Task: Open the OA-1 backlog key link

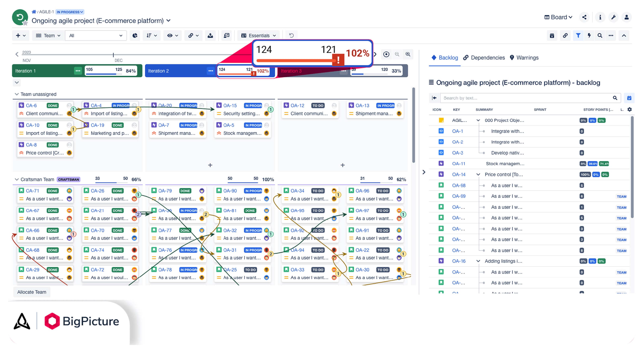Action: [457, 131]
